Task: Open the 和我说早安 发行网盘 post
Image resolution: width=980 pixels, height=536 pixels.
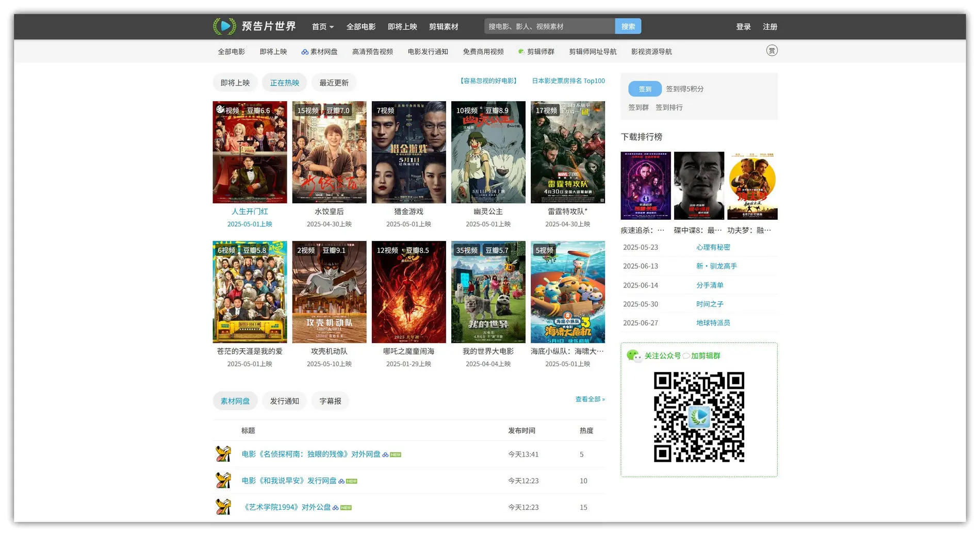Action: click(289, 481)
